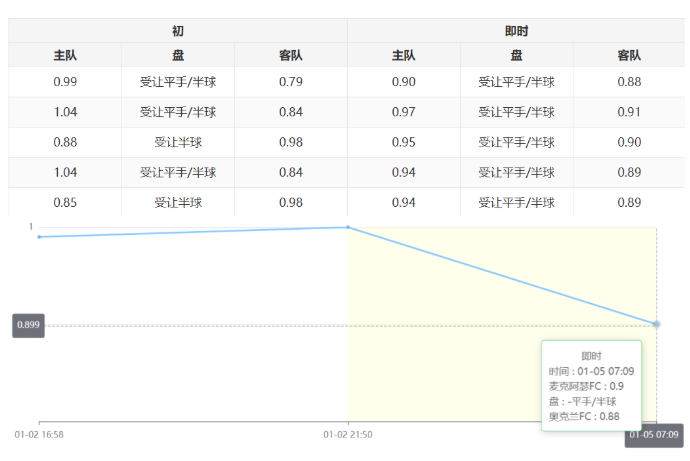Image resolution: width=690 pixels, height=461 pixels.
Task: Select the 0.85 odds cell
Action: coord(65,202)
